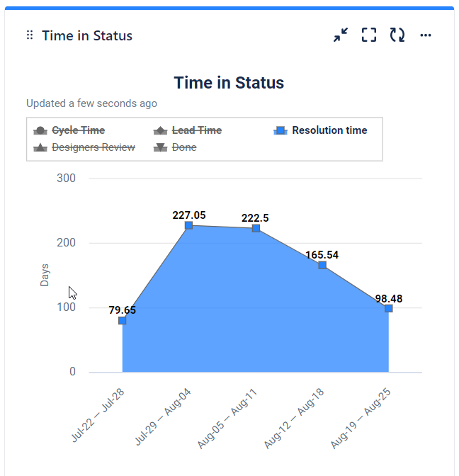Select the 79.65 data point marker
This screenshot has height=476, width=459.
pyautogui.click(x=123, y=321)
